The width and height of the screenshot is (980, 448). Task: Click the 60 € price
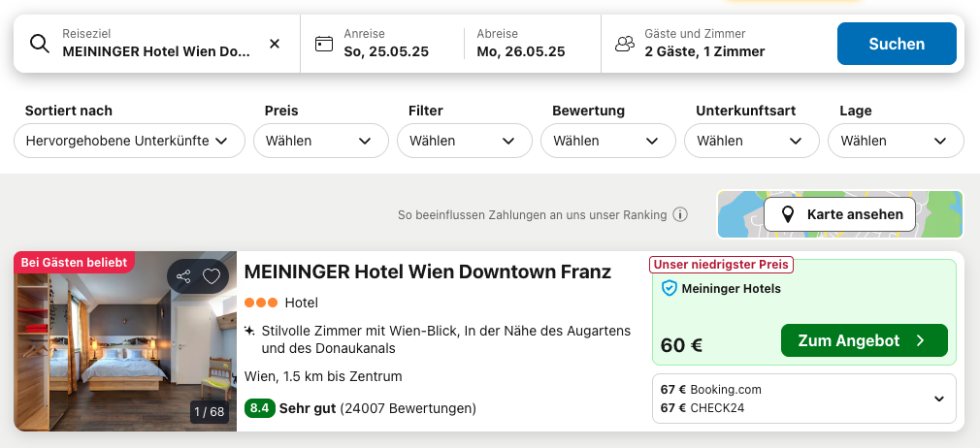pyautogui.click(x=681, y=345)
